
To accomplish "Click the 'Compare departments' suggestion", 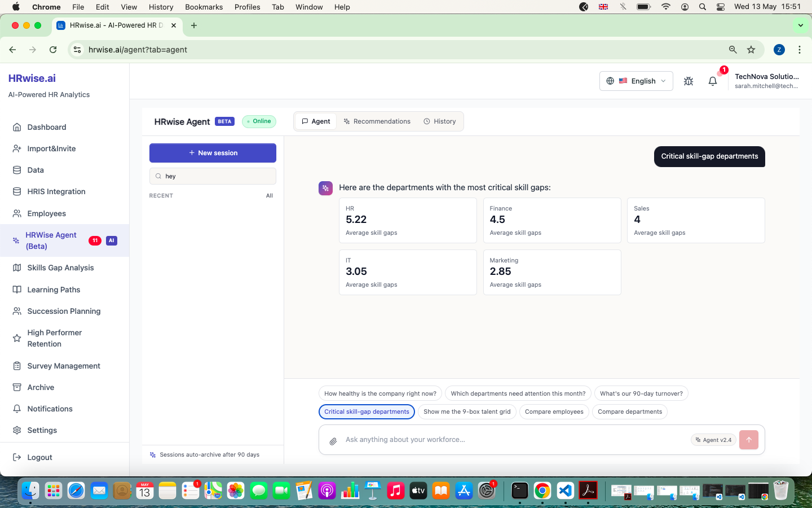I will click(x=630, y=412).
